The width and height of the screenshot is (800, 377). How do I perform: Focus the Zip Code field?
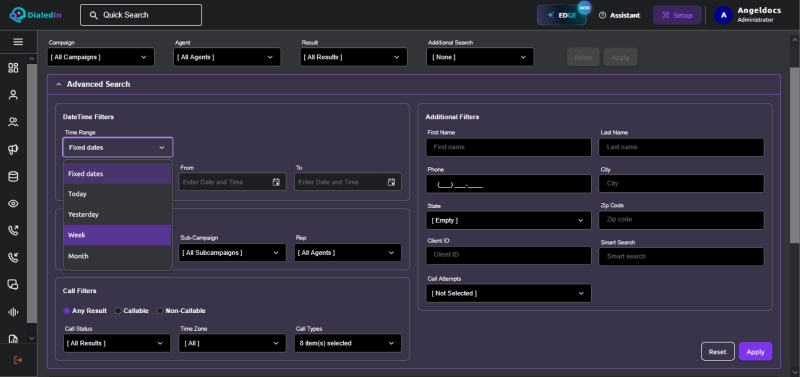point(681,220)
